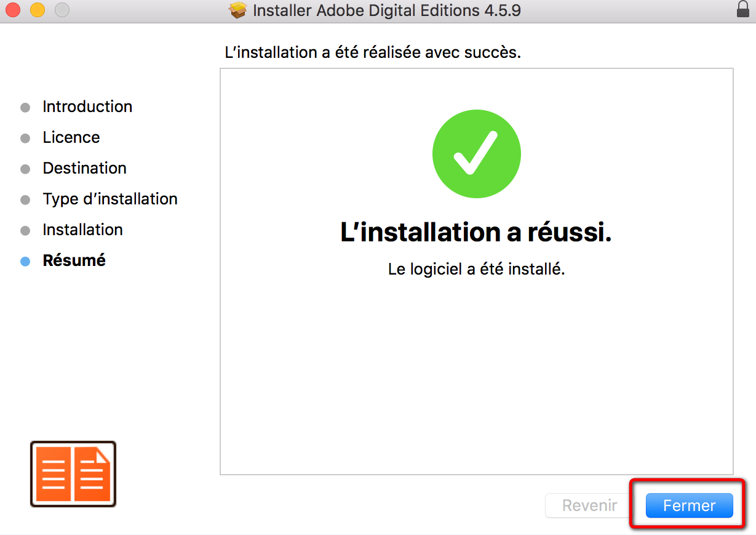Select the Licence step in the sidebar
Screen dimensions: 756x535
tap(71, 137)
